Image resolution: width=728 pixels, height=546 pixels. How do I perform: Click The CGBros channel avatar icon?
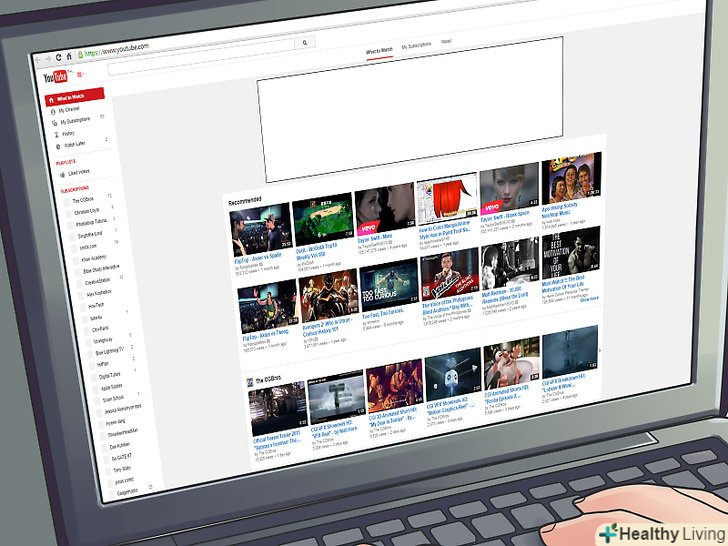250,383
